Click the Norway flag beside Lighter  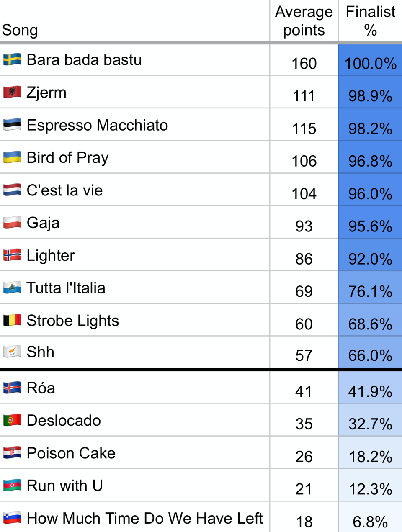12,255
